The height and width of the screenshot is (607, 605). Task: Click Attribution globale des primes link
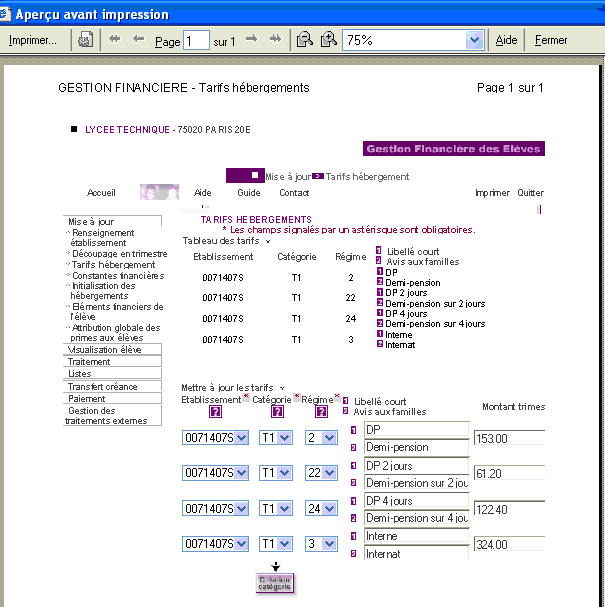click(115, 333)
